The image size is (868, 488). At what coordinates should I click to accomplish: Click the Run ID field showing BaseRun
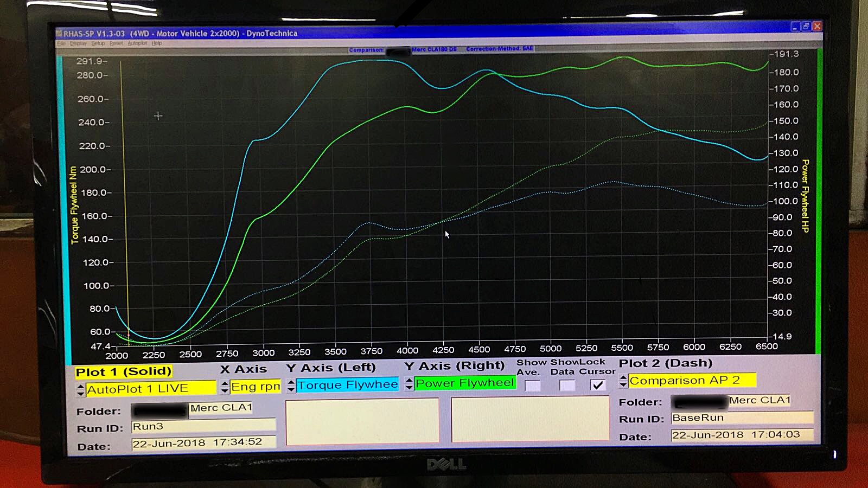click(x=742, y=418)
